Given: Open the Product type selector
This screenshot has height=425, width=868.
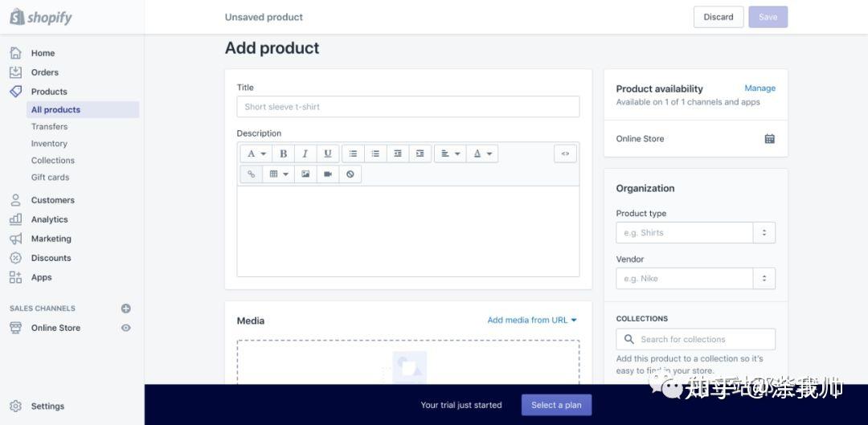Looking at the screenshot, I should [695, 233].
